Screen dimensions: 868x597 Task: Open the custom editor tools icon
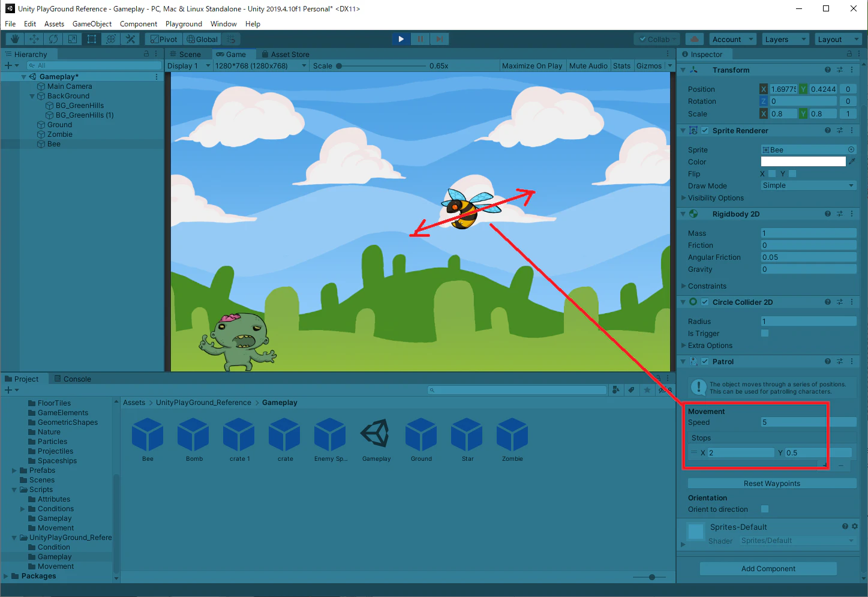click(x=130, y=39)
